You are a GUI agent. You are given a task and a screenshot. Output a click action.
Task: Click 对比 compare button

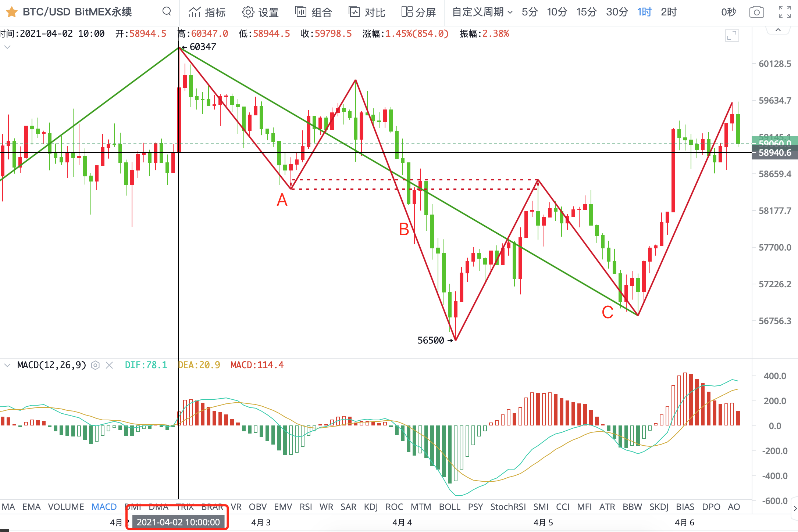[367, 12]
